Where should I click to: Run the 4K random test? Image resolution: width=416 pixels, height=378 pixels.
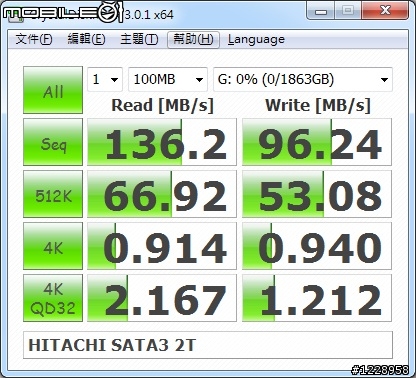[x=53, y=246]
